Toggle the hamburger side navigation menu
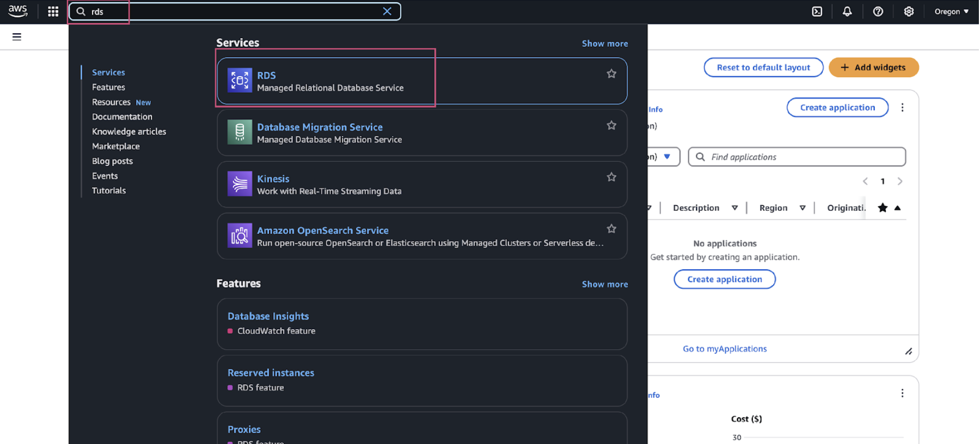This screenshot has width=980, height=444. [17, 37]
